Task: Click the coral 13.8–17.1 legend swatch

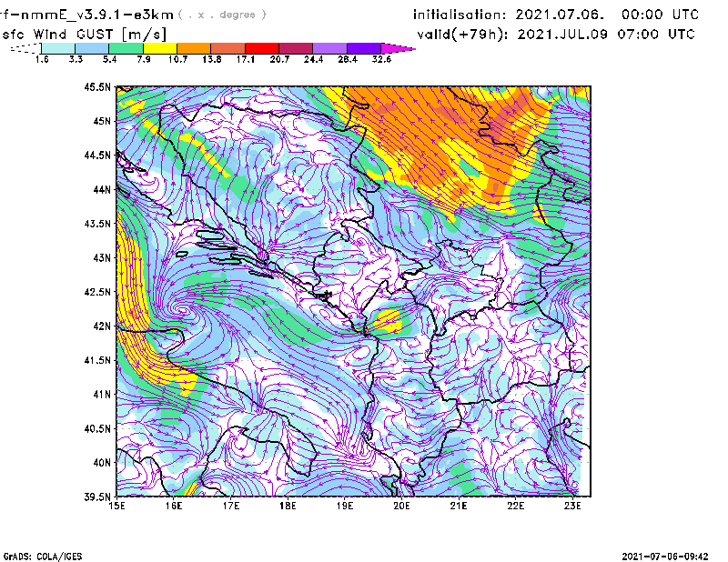Action: tap(228, 48)
